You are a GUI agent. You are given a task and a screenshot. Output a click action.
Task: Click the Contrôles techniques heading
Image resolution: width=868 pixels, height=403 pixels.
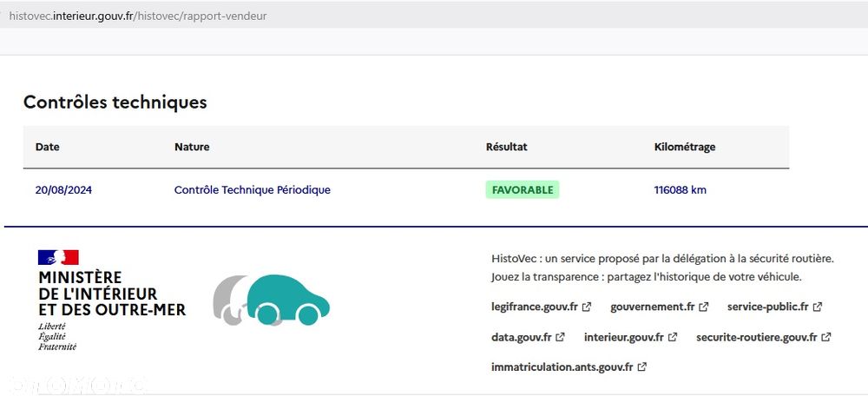tap(115, 102)
